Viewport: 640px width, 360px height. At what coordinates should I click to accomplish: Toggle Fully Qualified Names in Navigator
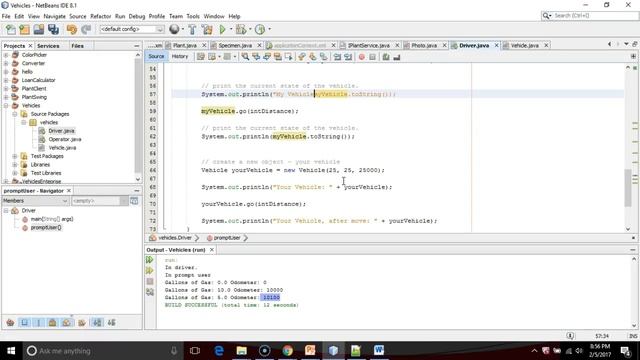[x=82, y=323]
